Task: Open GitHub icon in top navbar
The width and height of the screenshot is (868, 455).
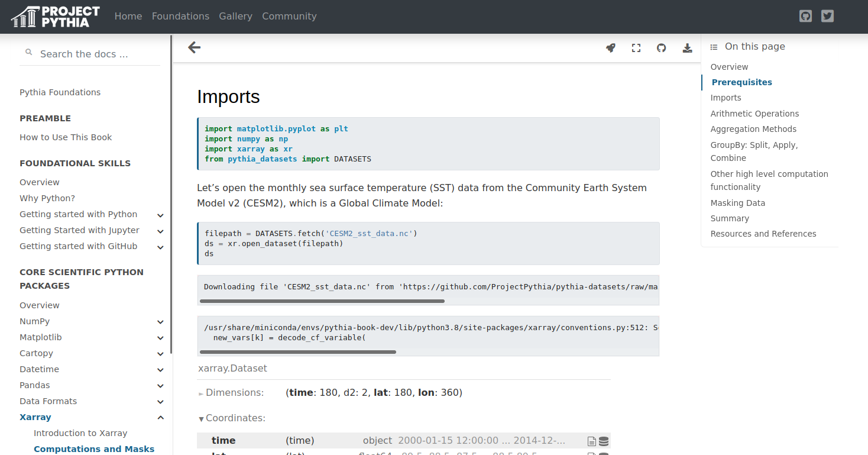Action: [x=805, y=16]
